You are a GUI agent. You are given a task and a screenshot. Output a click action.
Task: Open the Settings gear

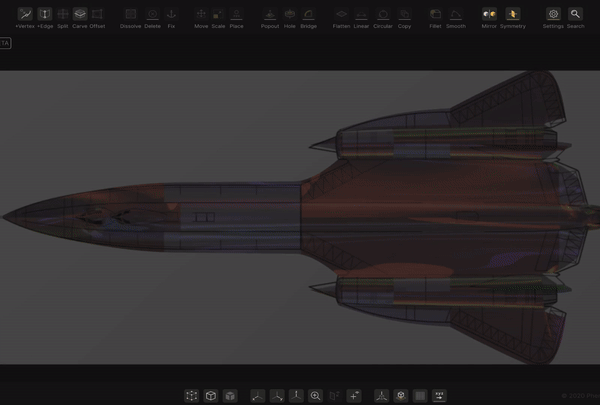pyautogui.click(x=553, y=18)
